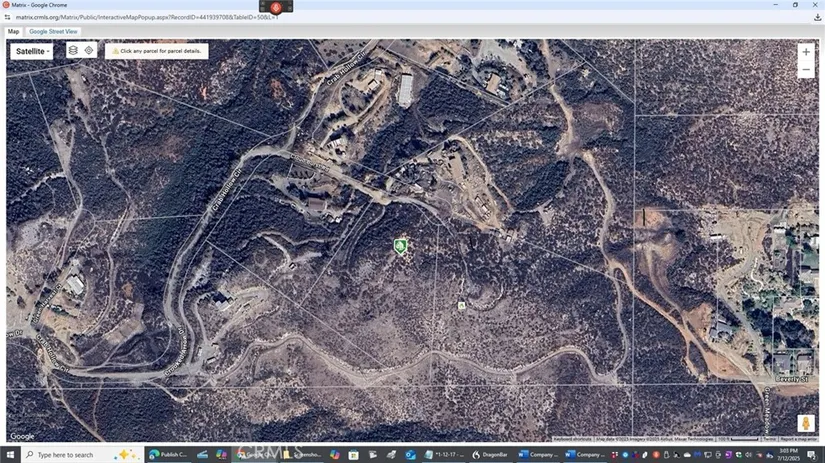Click the locate/target crosshair icon
The image size is (825, 463).
[89, 50]
